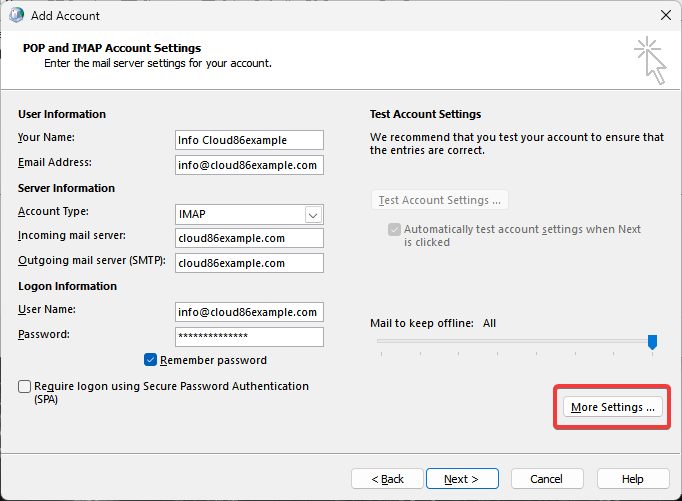
Task: Open the Account Type dropdown arrow
Action: point(313,215)
